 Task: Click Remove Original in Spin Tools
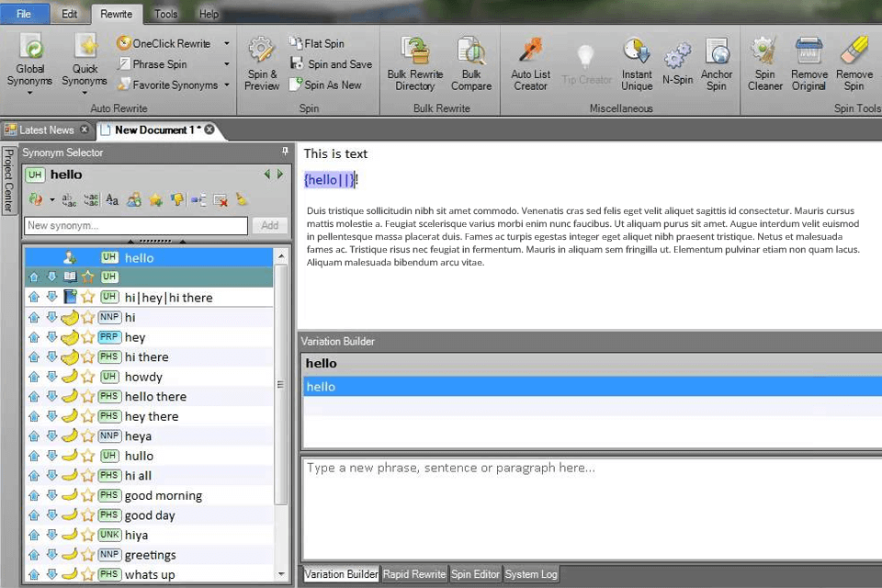tap(808, 63)
